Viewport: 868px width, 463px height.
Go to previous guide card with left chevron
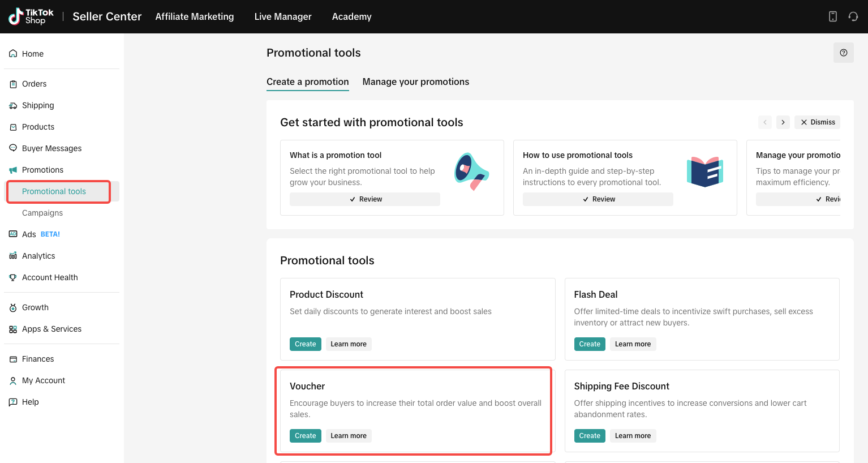764,122
